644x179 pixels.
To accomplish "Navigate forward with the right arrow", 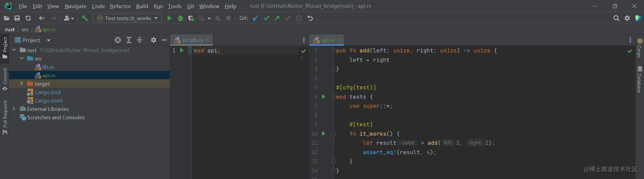I will point(53,18).
